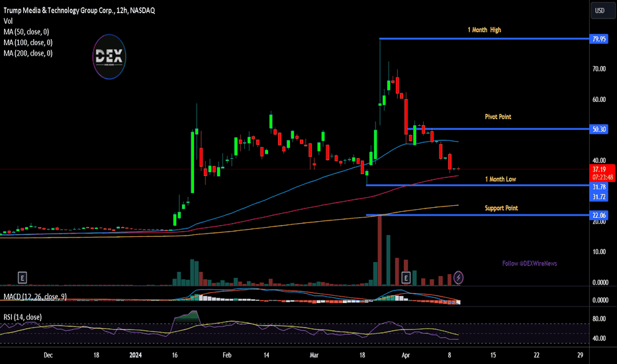Click the Support Point annotation

(501, 208)
